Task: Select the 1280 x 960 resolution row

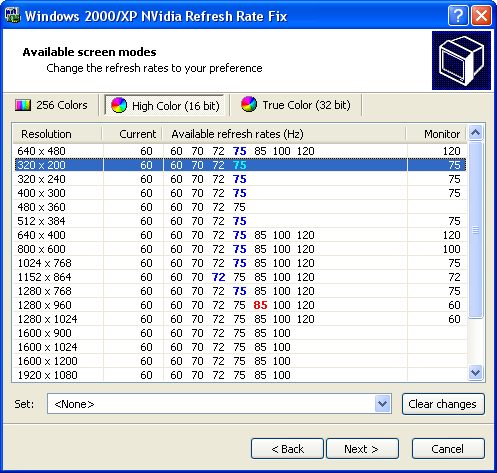Action: click(x=240, y=305)
